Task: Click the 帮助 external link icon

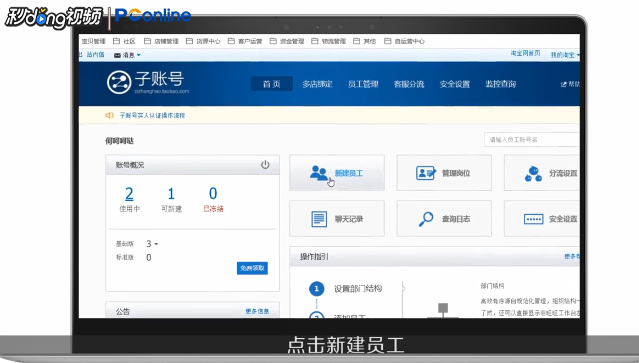Action: pyautogui.click(x=564, y=84)
